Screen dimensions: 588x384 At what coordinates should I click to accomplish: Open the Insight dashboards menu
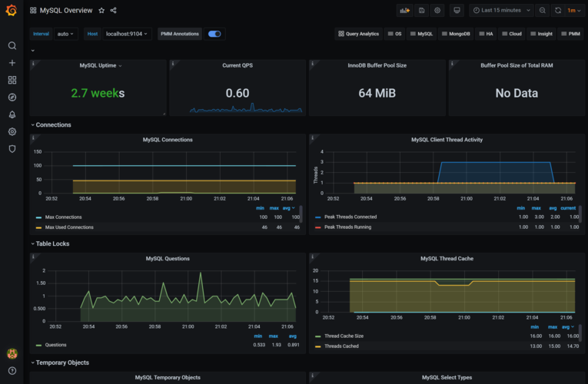click(x=541, y=34)
